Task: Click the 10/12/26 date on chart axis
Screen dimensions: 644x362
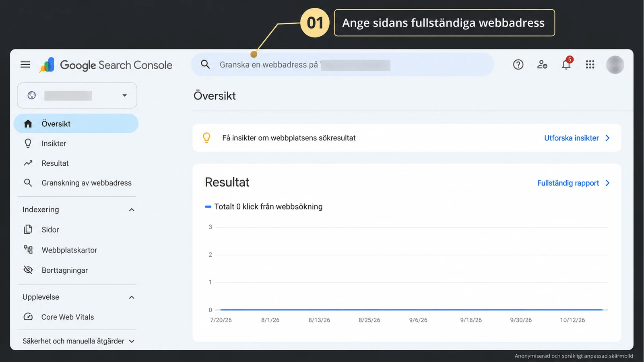Action: 572,320
